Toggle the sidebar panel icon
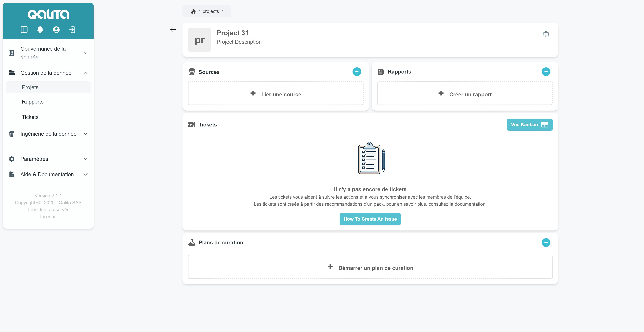644x332 pixels. pos(24,30)
